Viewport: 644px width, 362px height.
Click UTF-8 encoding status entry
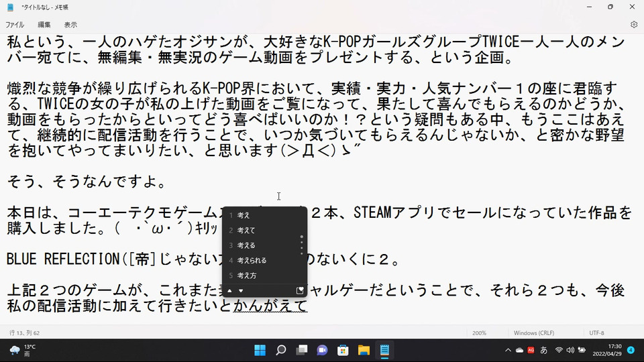(x=596, y=333)
